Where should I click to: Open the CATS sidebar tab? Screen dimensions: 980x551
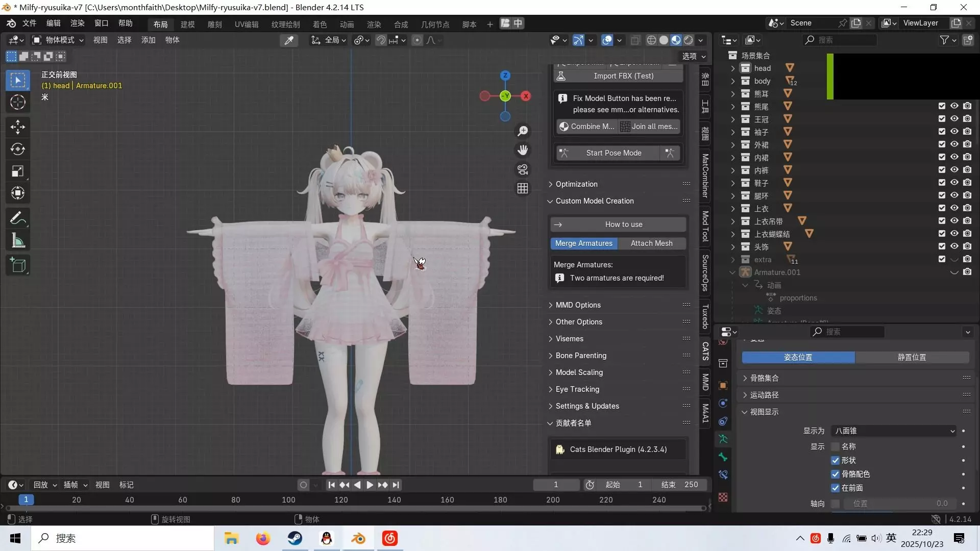[705, 351]
